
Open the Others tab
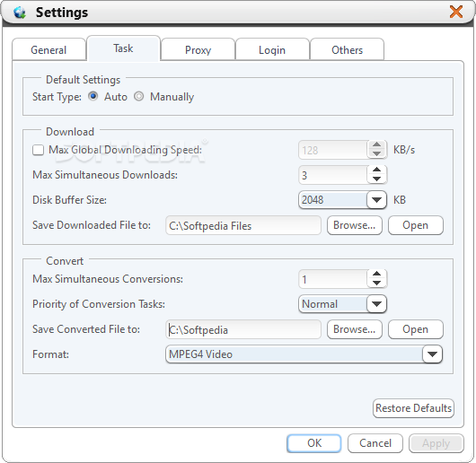[x=347, y=49]
